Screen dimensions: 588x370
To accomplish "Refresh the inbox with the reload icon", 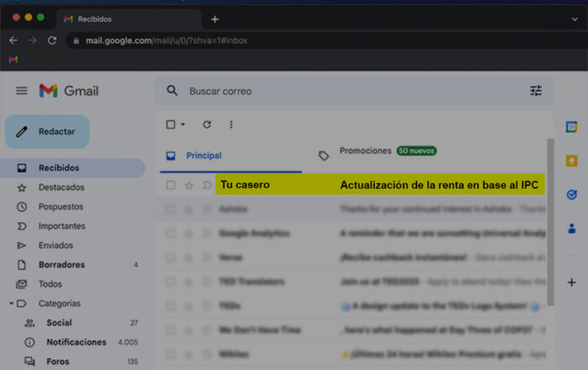I will click(x=207, y=124).
